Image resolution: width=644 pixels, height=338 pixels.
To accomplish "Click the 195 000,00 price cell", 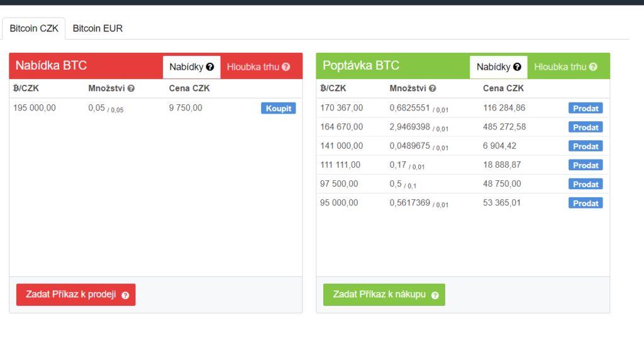I will tap(35, 108).
